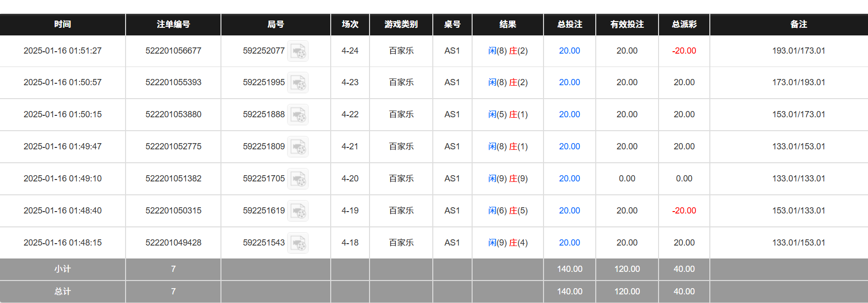Click the 时间 column header
Viewport: 868px width, 303px height.
[x=63, y=24]
